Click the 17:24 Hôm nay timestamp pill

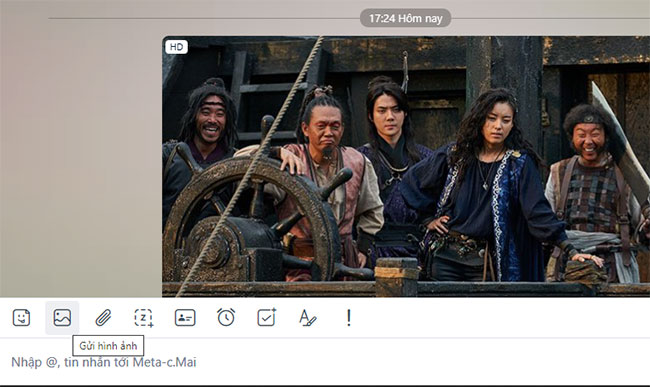pyautogui.click(x=405, y=18)
